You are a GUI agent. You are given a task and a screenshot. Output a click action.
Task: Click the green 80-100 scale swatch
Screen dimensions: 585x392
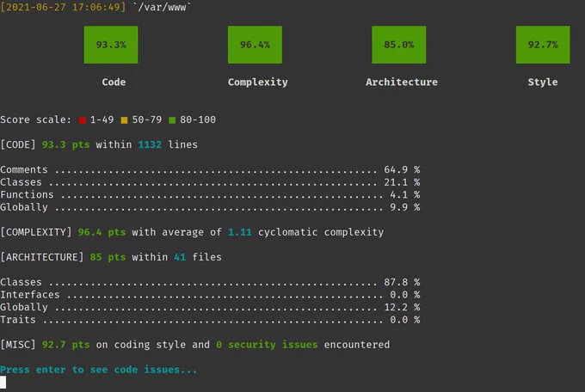[172, 120]
